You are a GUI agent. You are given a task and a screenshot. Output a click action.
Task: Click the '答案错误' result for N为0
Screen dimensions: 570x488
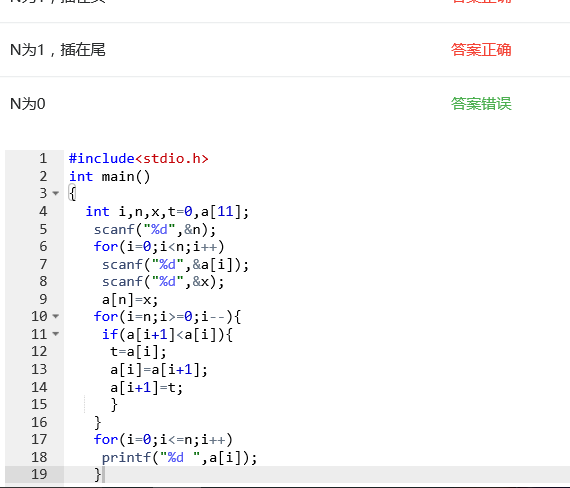click(481, 104)
